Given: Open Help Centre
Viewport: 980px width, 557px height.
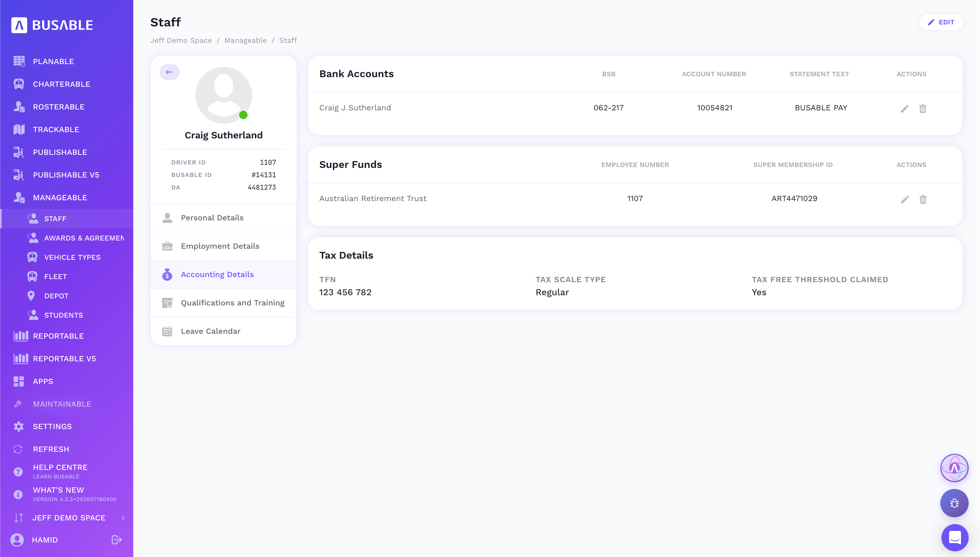Looking at the screenshot, I should (x=67, y=471).
